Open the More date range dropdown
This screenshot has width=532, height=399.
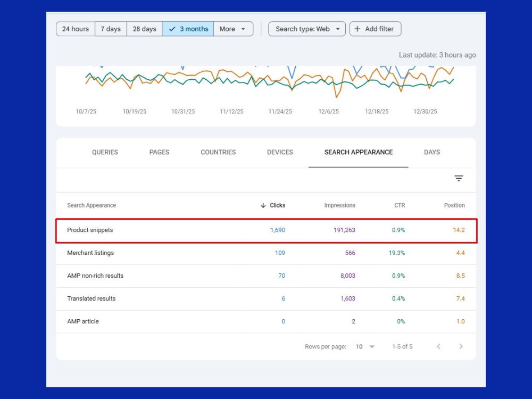[233, 29]
